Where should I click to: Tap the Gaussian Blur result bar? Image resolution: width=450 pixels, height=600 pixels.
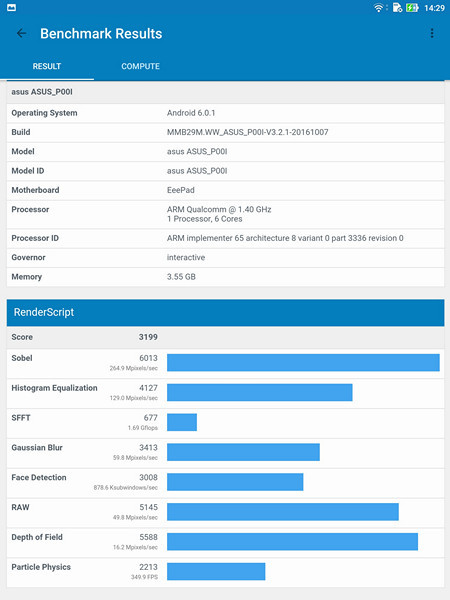pyautogui.click(x=243, y=452)
